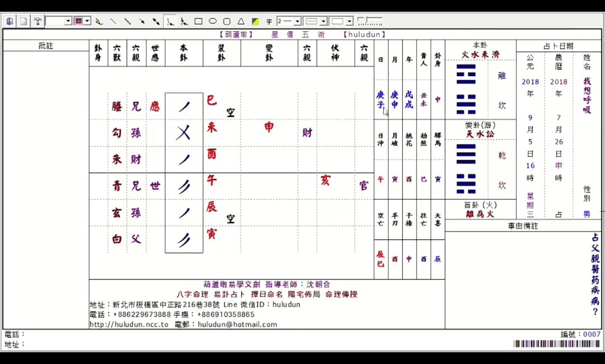Select the triangle shape tool
This screenshot has width=605, height=364.
241,21
